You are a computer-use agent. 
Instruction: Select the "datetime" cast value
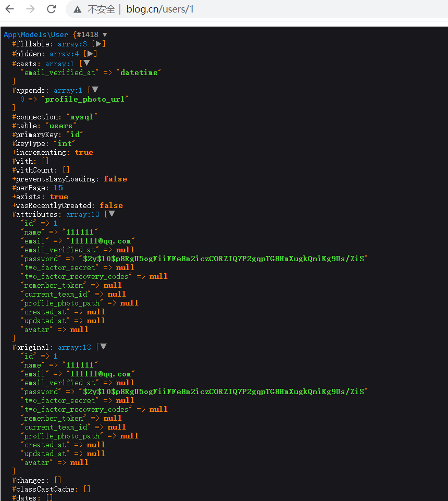pyautogui.click(x=139, y=72)
